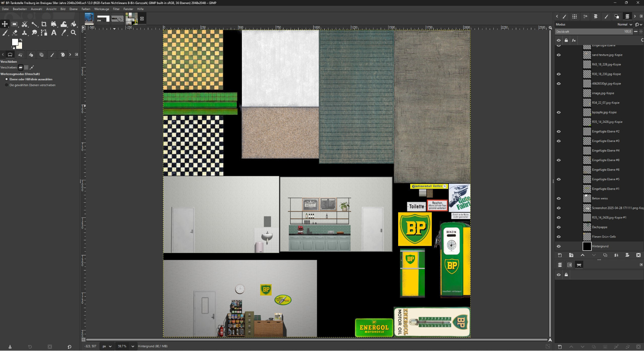
Task: Select the Zoom magnifier tool
Action: 73,33
